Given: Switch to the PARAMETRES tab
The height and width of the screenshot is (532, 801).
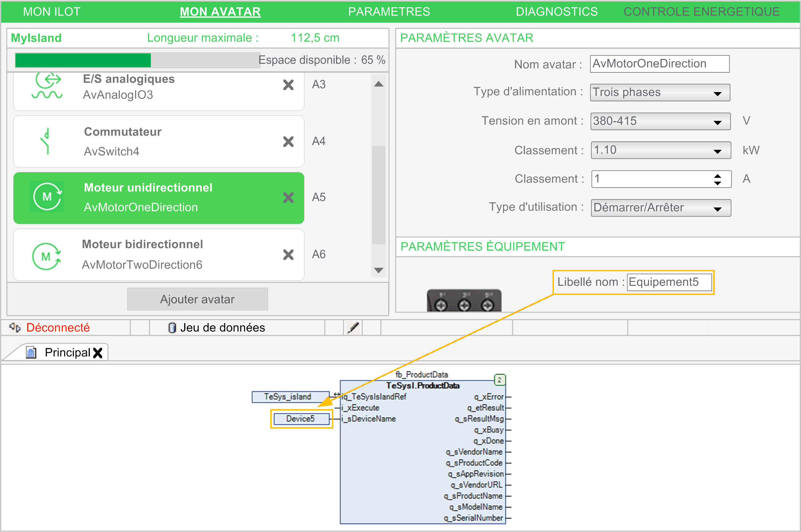Looking at the screenshot, I should (389, 12).
